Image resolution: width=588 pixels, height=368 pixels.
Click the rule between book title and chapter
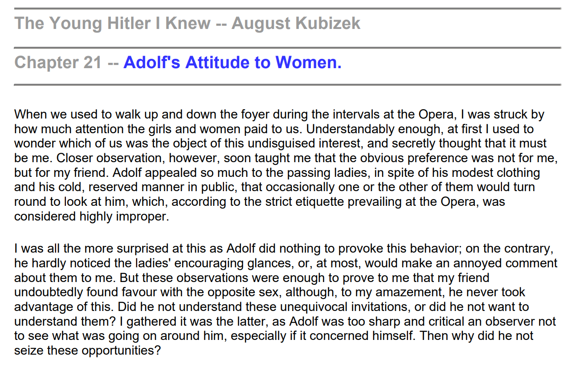(x=287, y=47)
